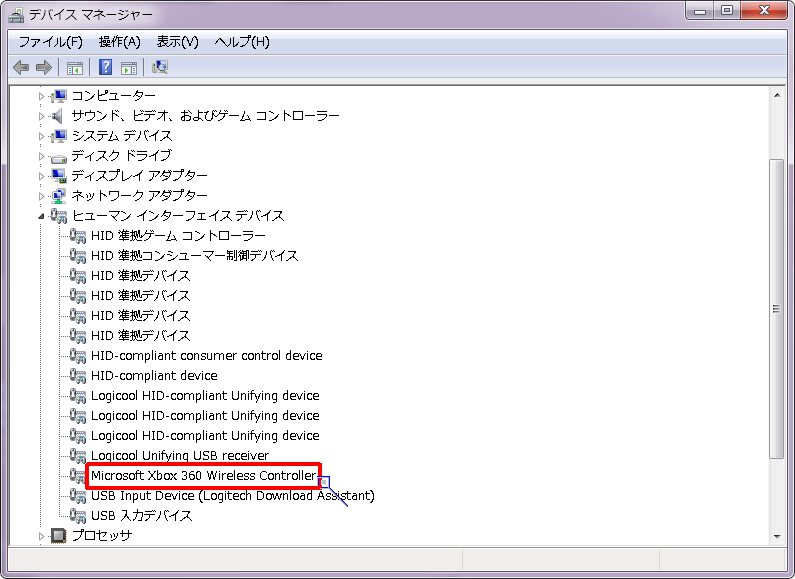Click the ディスク ドライブ drive icon
This screenshot has height=579, width=795.
click(59, 158)
